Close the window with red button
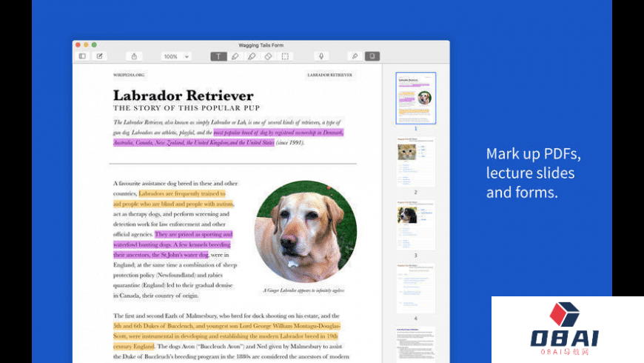644x363 pixels. (x=78, y=44)
